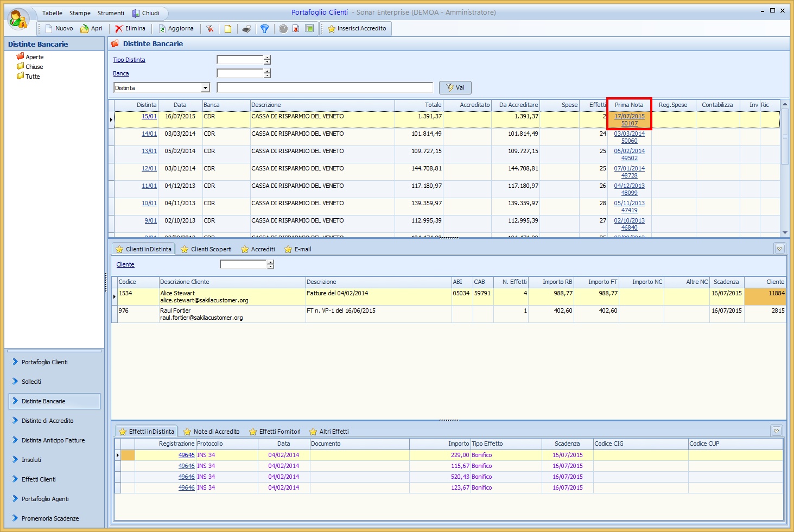Click the yellow note icon in toolbar
This screenshot has width=794, height=532.
point(228,29)
